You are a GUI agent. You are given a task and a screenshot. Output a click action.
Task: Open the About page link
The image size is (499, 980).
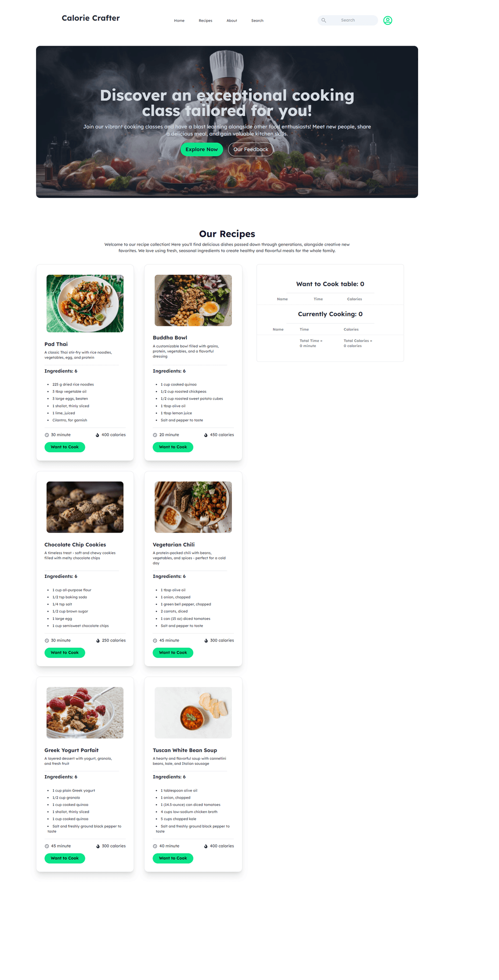pyautogui.click(x=231, y=20)
